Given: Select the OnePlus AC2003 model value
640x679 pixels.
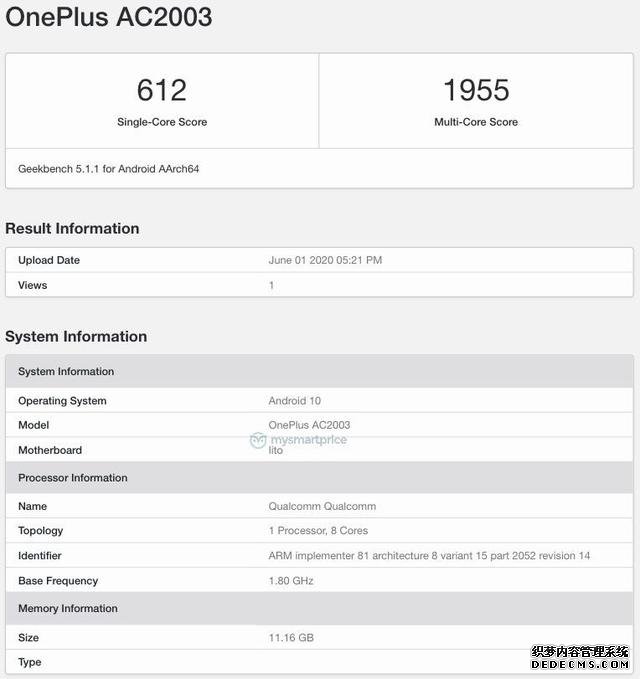Looking at the screenshot, I should tap(309, 425).
